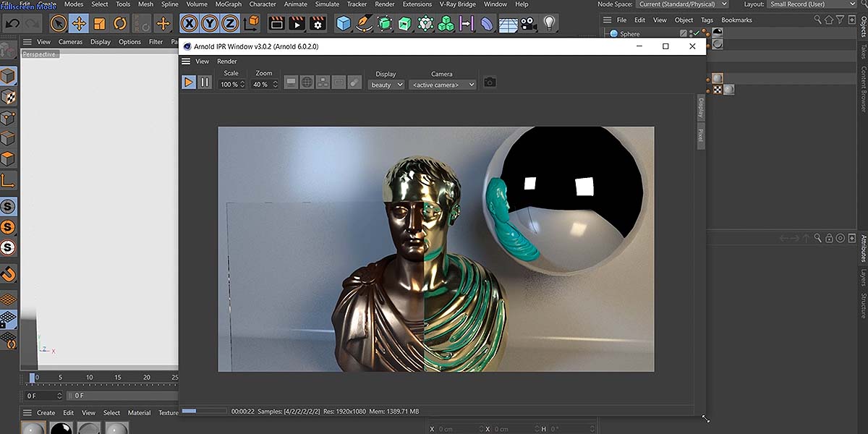This screenshot has height=434, width=868.
Task: Toggle the magnet Snap icon
Action: pyautogui.click(x=8, y=274)
